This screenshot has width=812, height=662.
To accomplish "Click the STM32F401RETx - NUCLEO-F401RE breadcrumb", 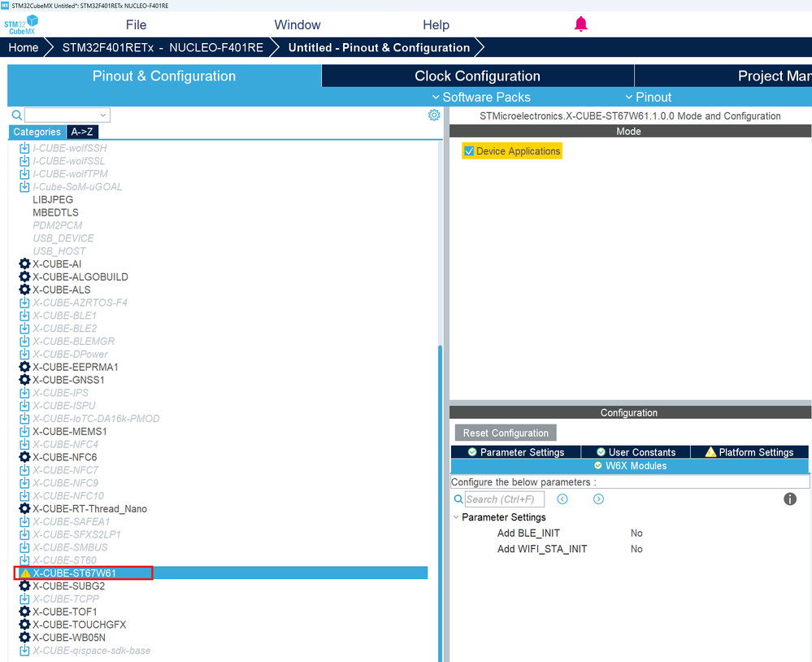I will point(163,48).
